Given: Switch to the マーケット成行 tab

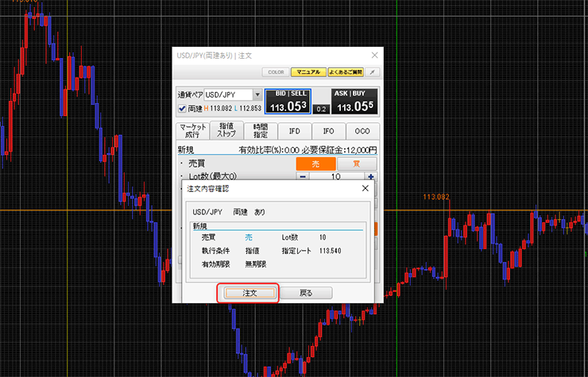Looking at the screenshot, I should point(192,131).
